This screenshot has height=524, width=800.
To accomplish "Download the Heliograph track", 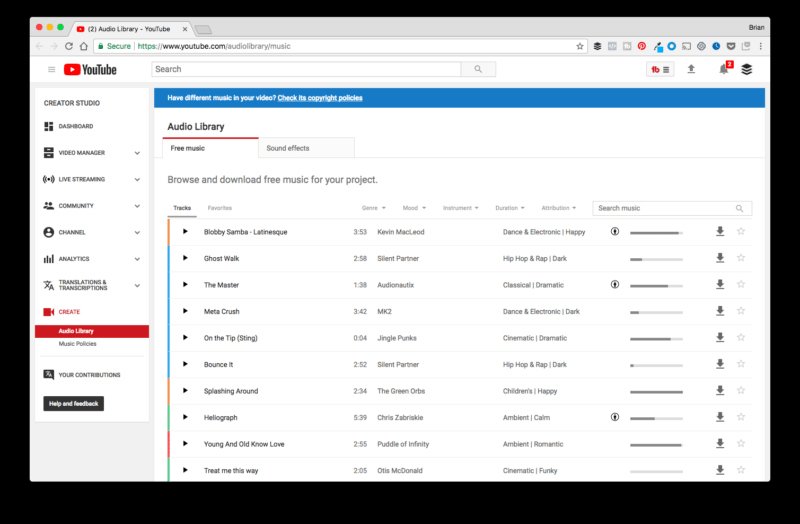I will (x=720, y=417).
